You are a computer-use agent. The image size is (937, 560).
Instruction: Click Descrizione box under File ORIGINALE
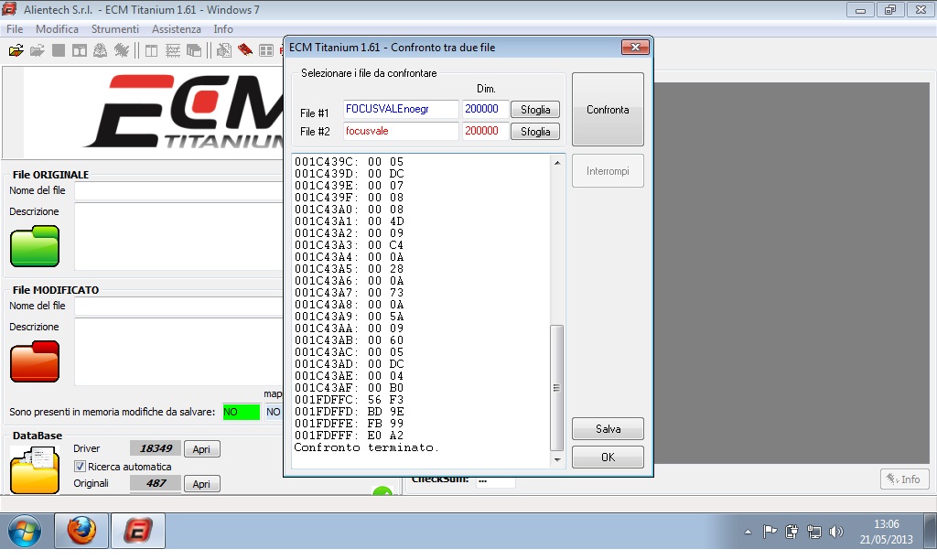178,237
